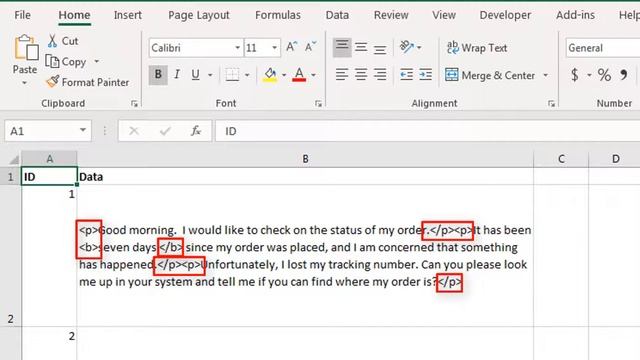Switch to the Developer tab

click(505, 15)
